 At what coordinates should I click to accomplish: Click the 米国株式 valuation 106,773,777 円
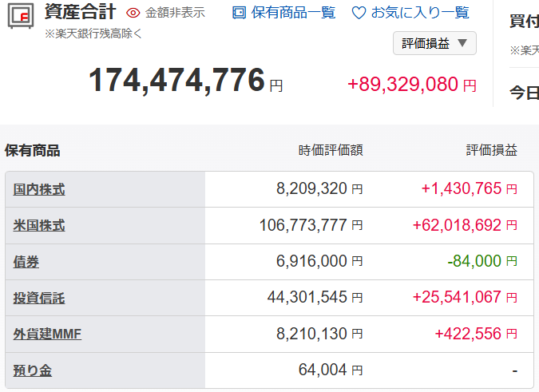[311, 225]
